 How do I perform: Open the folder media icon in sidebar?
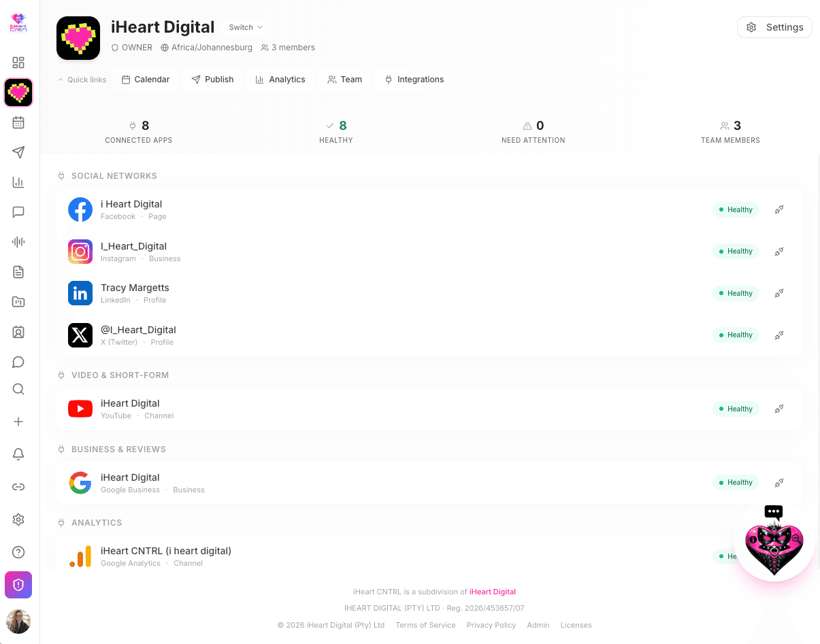coord(18,302)
